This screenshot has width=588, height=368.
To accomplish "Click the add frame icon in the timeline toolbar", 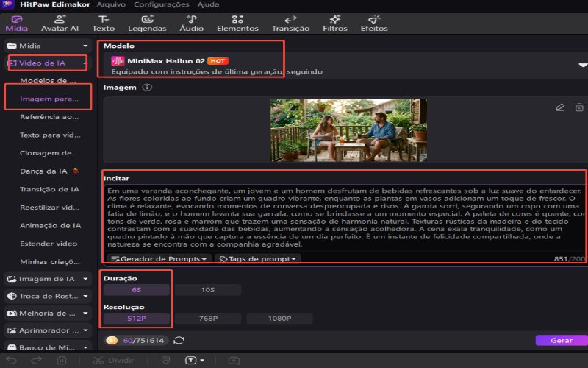I will point(234,361).
